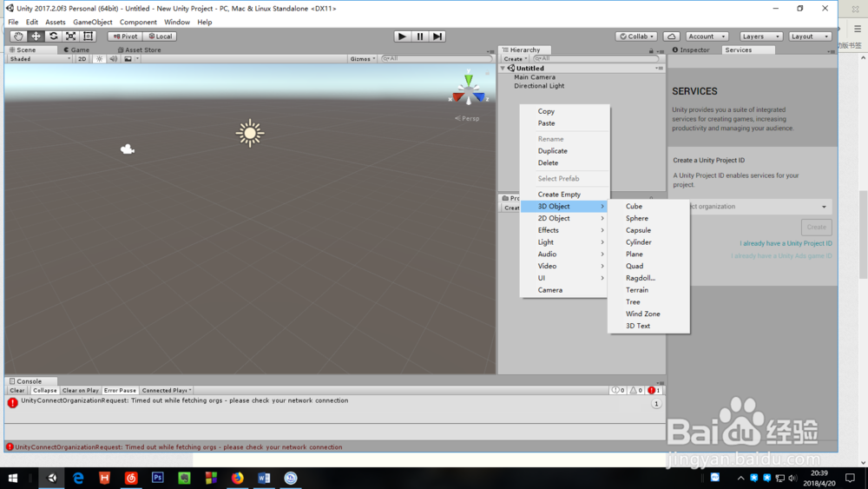Toggle the Hierarchy lock icon
This screenshot has width=868, height=489.
tap(651, 50)
